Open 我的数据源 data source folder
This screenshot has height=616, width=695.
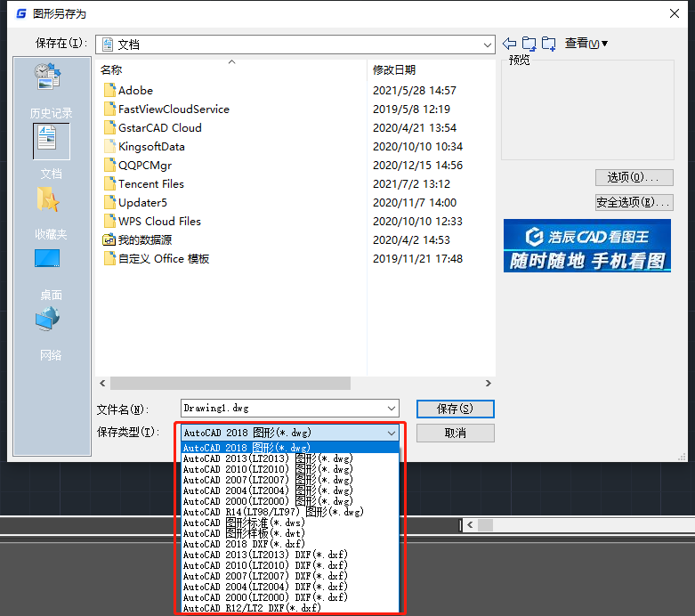(137, 240)
